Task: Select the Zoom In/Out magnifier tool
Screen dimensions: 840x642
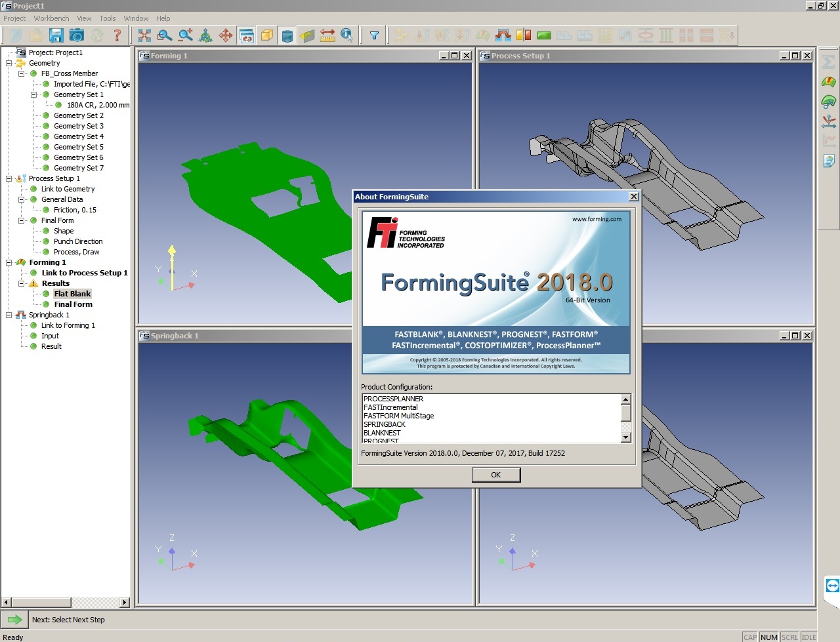Action: pos(186,35)
